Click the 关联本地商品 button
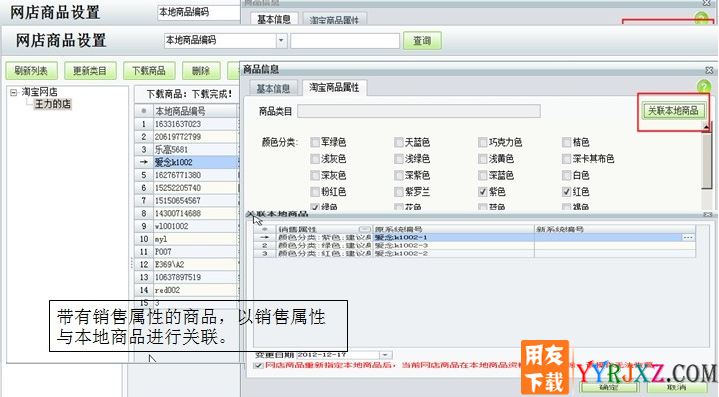The width and height of the screenshot is (719, 397). coord(673,110)
